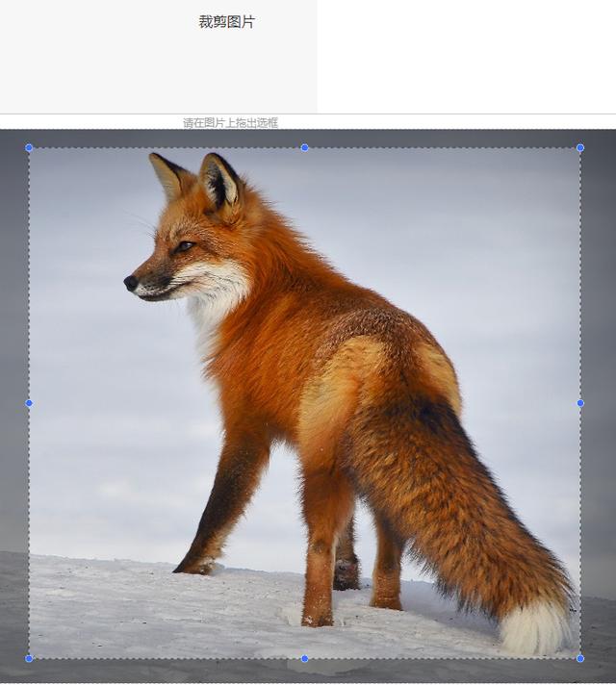The width and height of the screenshot is (616, 685).
Task: Click the middle-right crop handle
Action: point(580,403)
